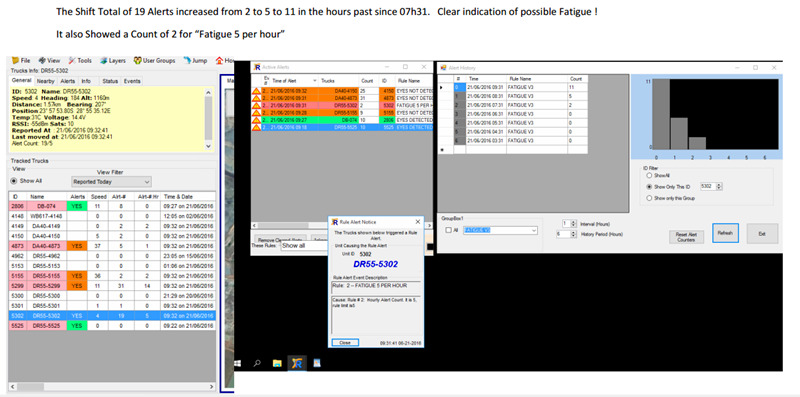
Task: Open the File menu folder icon
Action: (15, 60)
